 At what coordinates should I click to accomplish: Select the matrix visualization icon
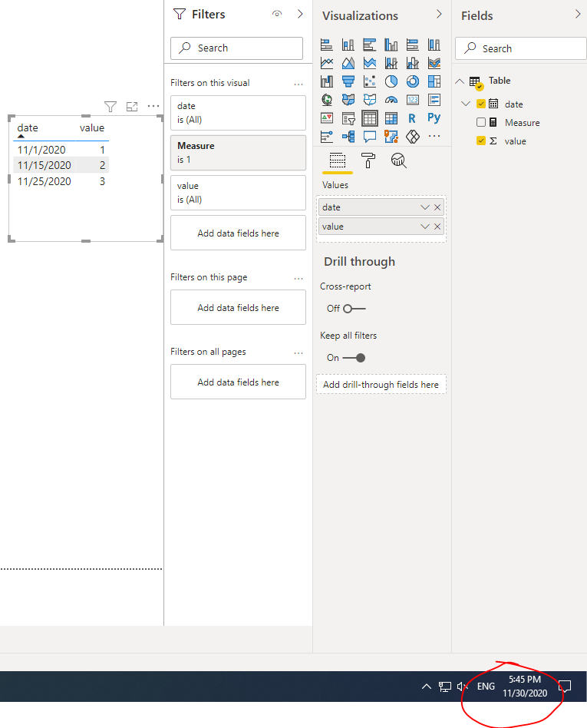391,118
